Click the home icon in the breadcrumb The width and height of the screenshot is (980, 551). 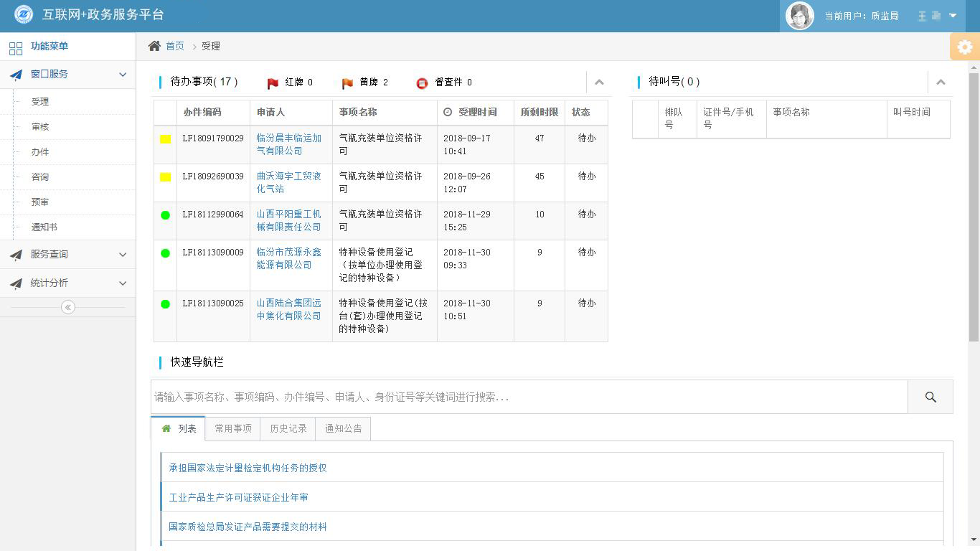point(154,45)
